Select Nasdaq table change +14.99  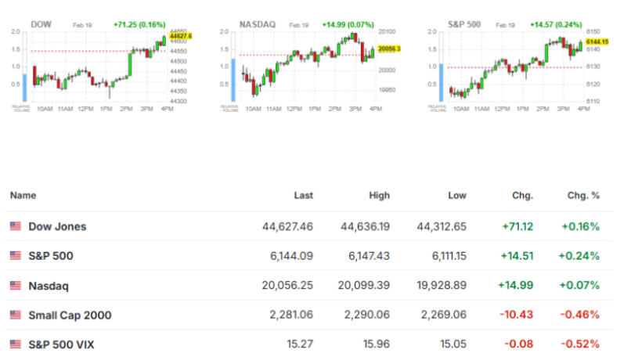coord(515,286)
